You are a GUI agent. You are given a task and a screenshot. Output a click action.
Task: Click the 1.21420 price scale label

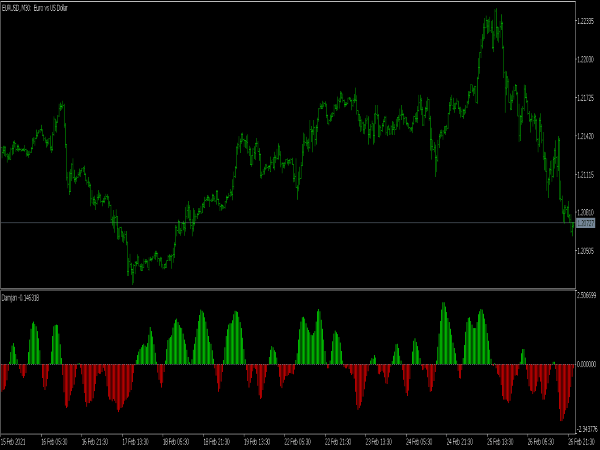coord(585,136)
